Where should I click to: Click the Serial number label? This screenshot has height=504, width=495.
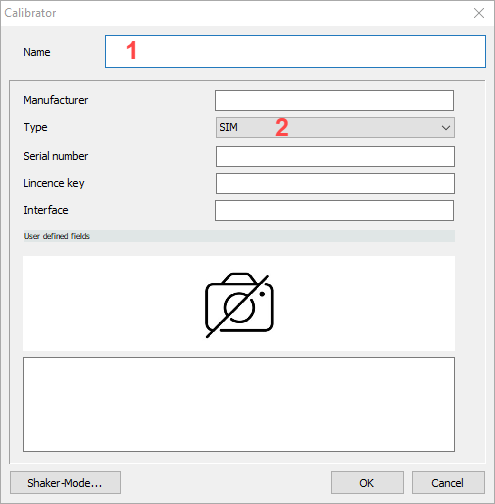coord(56,156)
